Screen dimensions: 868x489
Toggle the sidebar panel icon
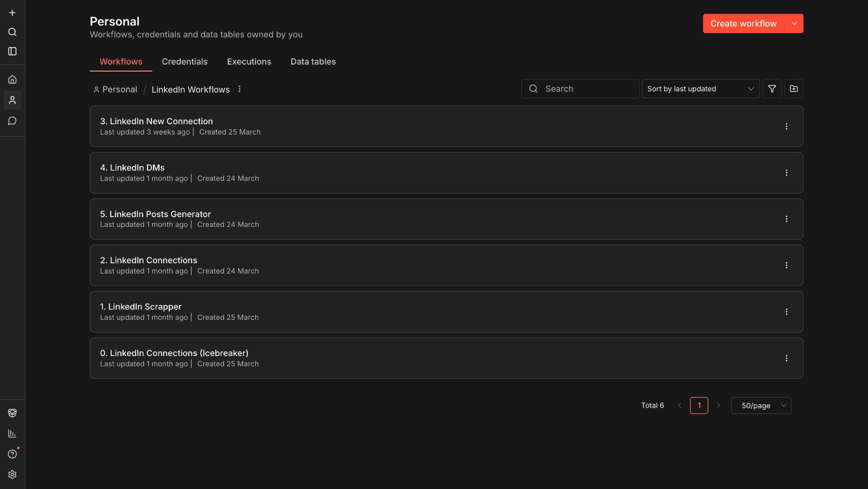tap(12, 52)
